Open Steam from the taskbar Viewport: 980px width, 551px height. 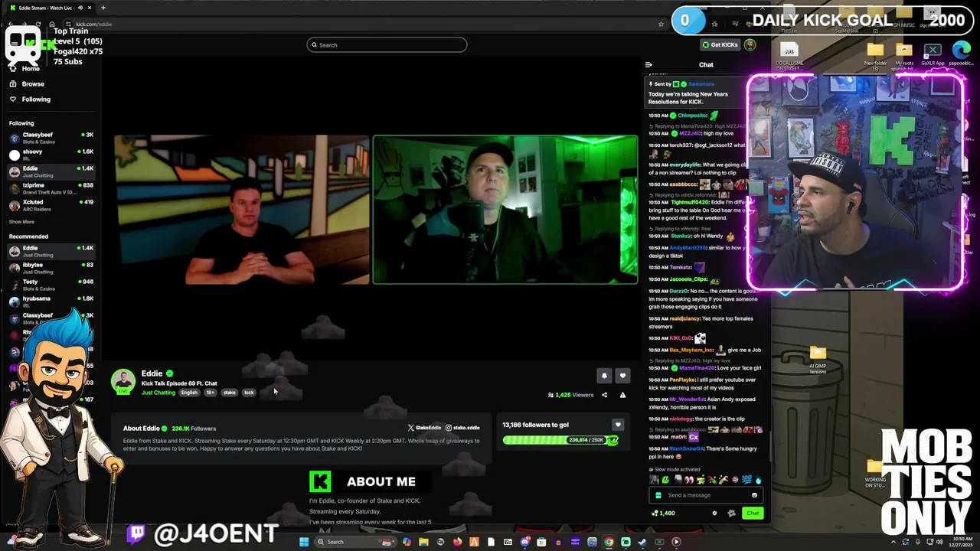[x=642, y=542]
